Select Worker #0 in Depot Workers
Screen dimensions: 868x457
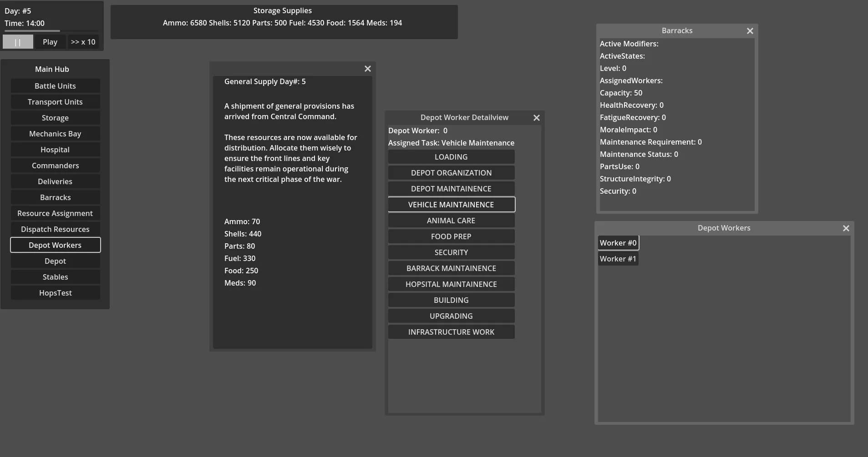point(618,243)
